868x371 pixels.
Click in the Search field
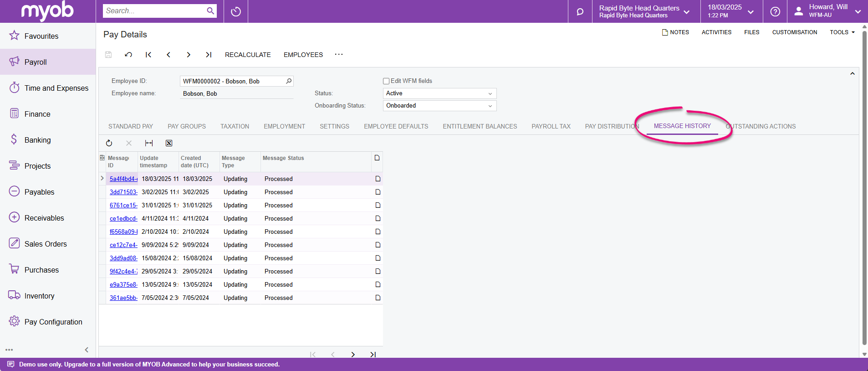pyautogui.click(x=154, y=11)
